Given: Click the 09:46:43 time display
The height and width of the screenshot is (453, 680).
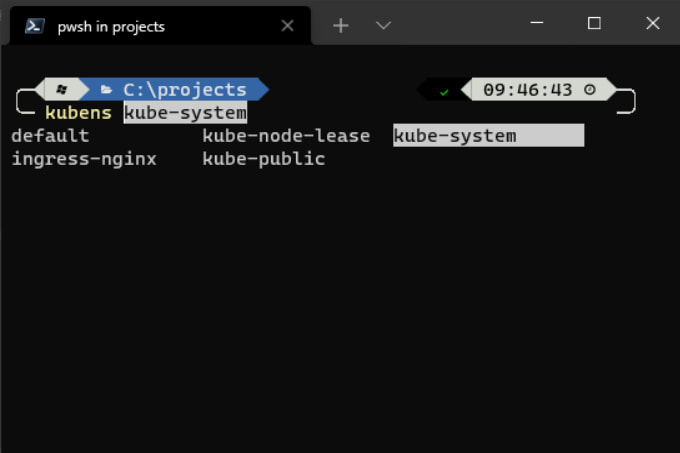Looking at the screenshot, I should 528,90.
